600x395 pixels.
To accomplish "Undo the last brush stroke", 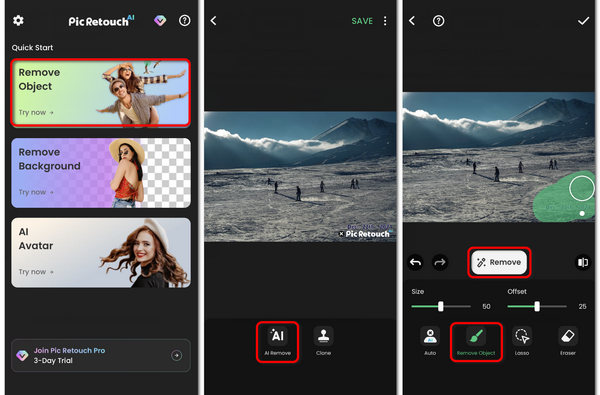I will [416, 263].
